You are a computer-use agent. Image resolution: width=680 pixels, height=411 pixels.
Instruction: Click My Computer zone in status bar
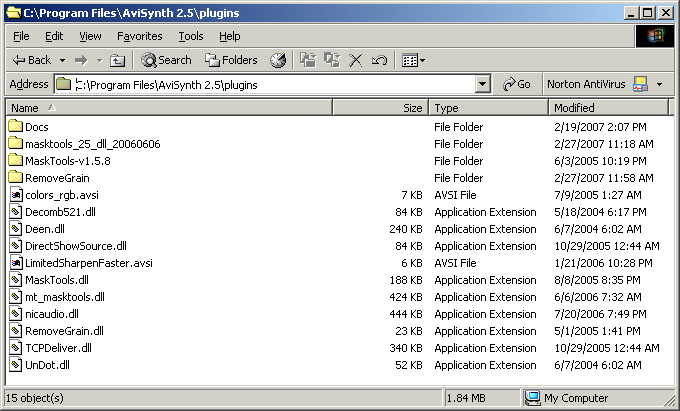(566, 398)
